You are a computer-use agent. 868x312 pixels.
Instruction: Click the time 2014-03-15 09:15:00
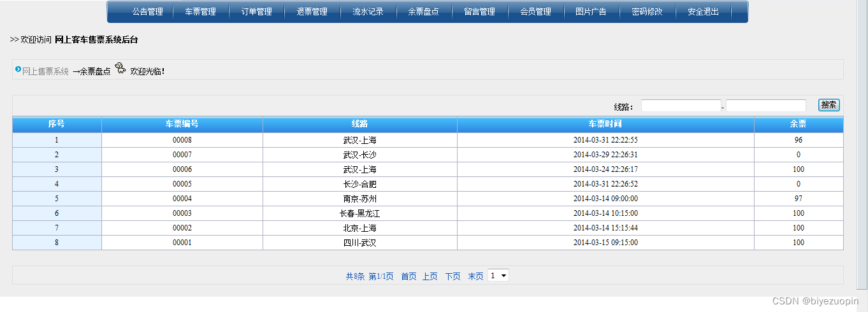point(605,243)
